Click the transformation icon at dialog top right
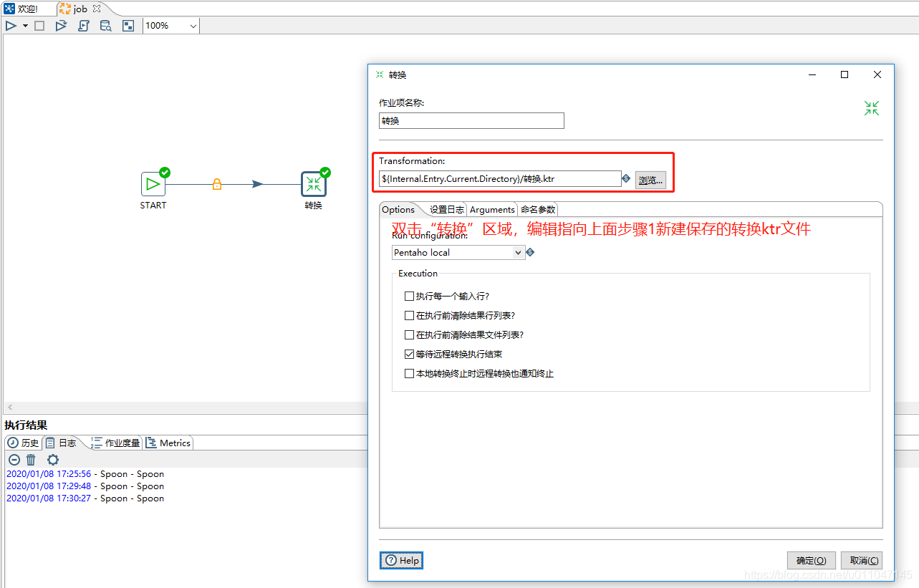Image resolution: width=919 pixels, height=588 pixels. 871,108
